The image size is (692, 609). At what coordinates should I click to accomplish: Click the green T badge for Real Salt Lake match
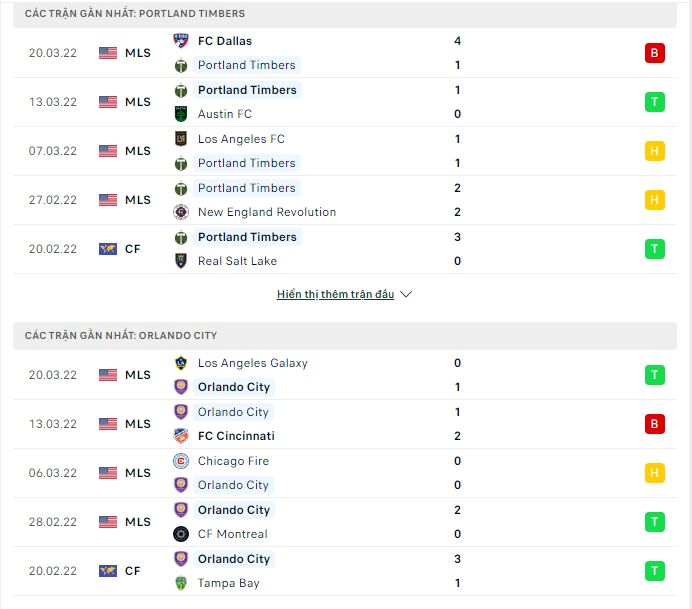coord(655,249)
